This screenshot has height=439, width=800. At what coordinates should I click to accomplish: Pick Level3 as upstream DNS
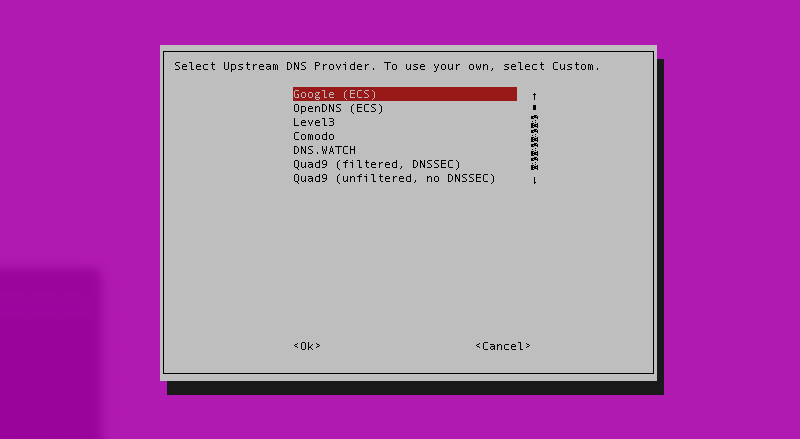[x=313, y=122]
